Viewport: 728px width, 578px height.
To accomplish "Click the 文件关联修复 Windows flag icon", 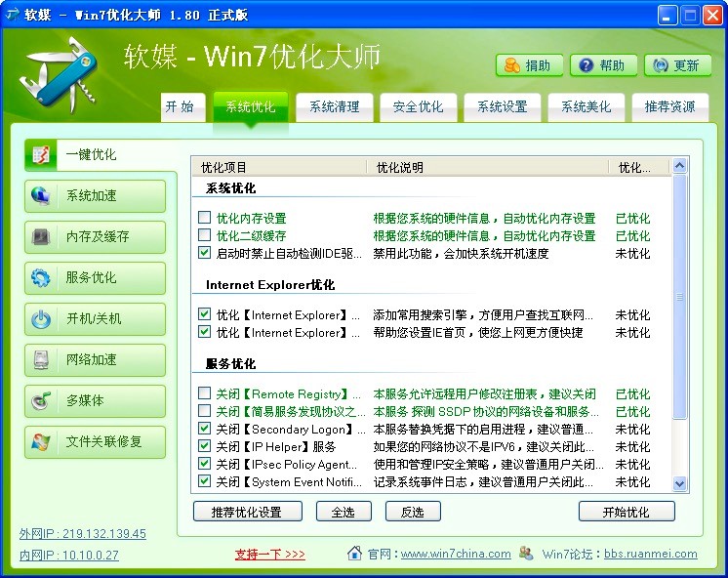I will tap(41, 441).
